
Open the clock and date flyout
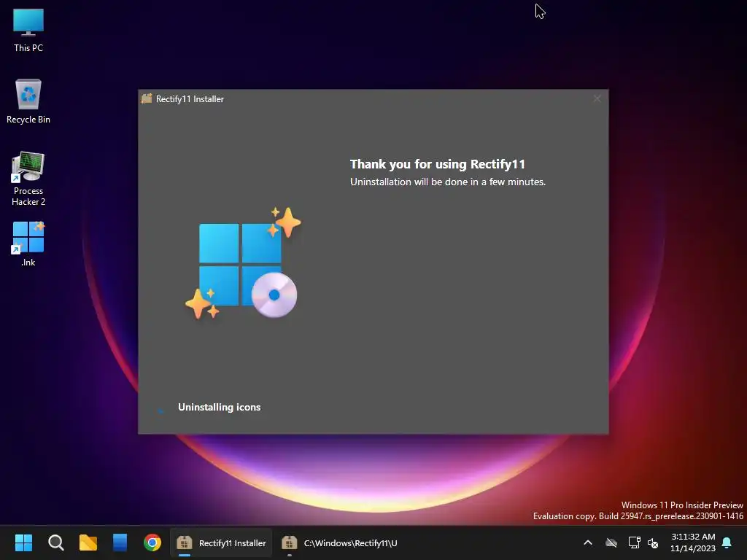[x=693, y=542]
